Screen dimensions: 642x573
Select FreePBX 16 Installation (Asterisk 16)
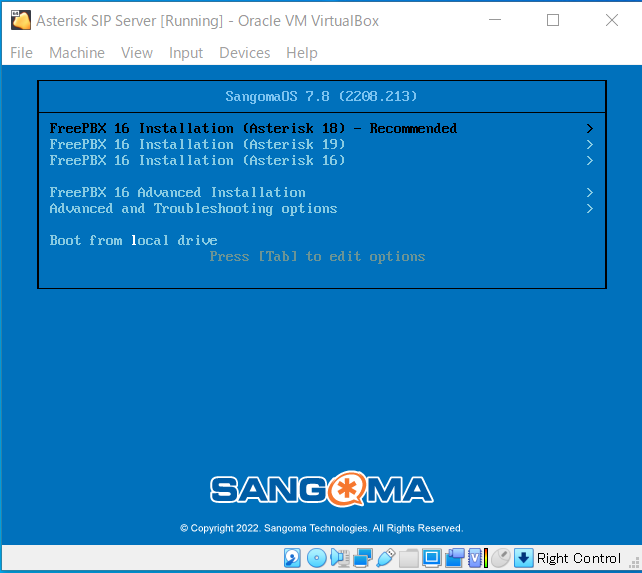(321, 160)
